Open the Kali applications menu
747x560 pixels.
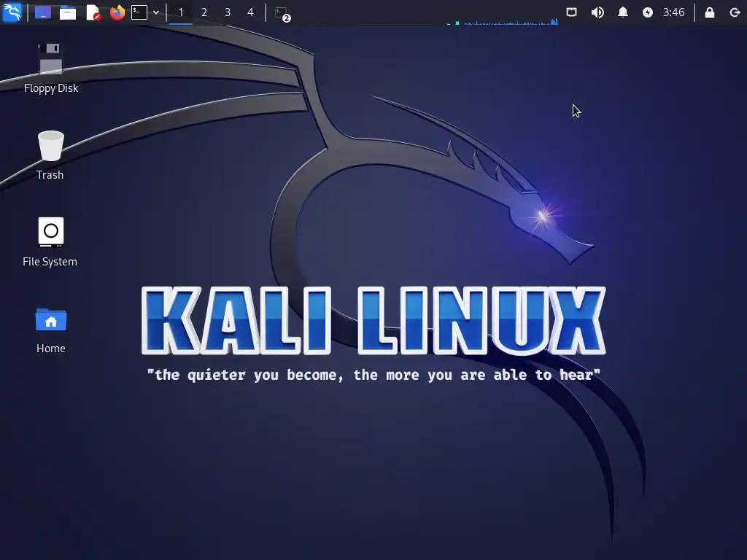click(x=12, y=12)
